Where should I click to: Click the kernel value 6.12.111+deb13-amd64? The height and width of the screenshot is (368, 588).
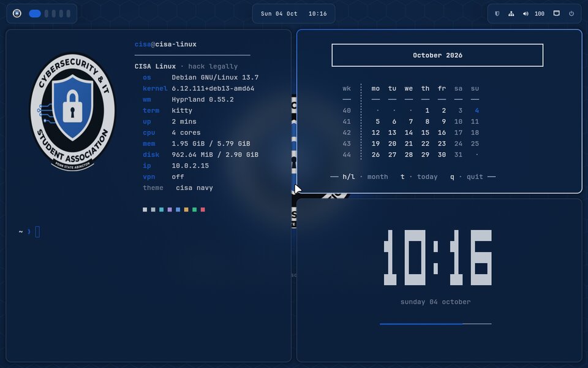213,88
